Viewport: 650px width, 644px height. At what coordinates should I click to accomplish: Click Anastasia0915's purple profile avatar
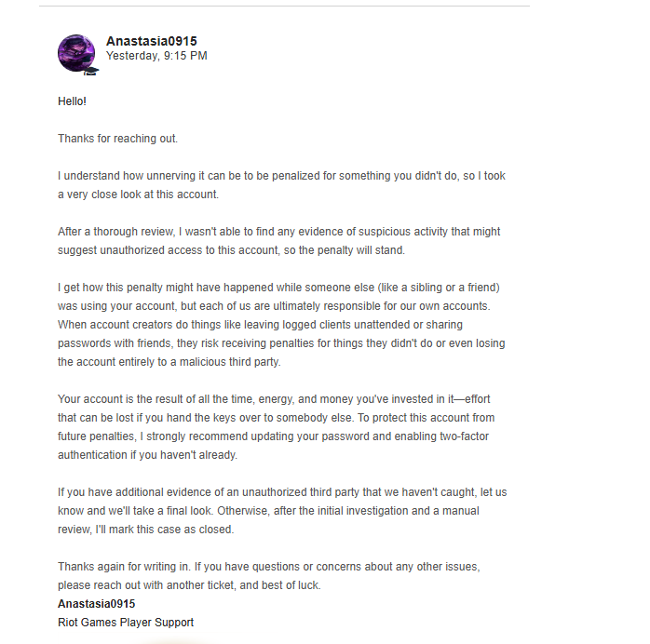coord(75,52)
